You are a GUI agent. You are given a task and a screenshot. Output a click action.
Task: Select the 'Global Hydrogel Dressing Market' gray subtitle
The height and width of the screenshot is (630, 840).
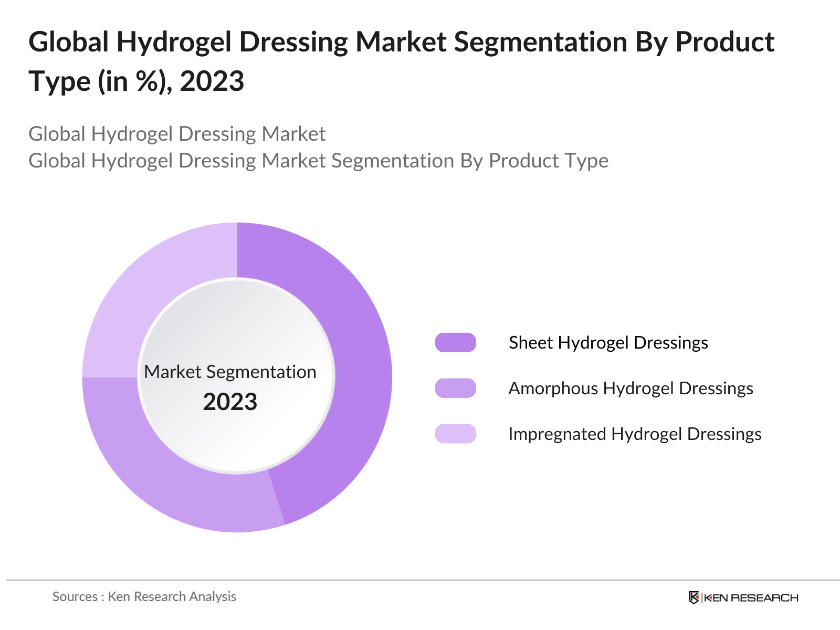click(x=177, y=134)
